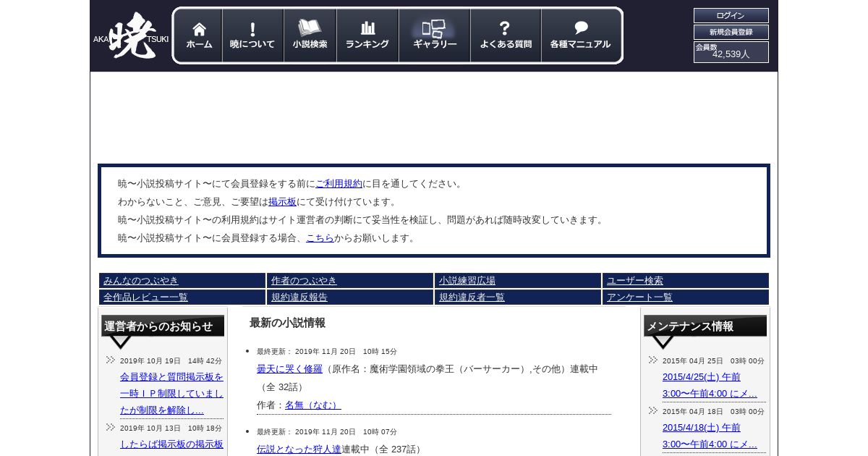Open ユーザー検索 tab
Viewport: 868px width, 456px height.
coord(686,280)
